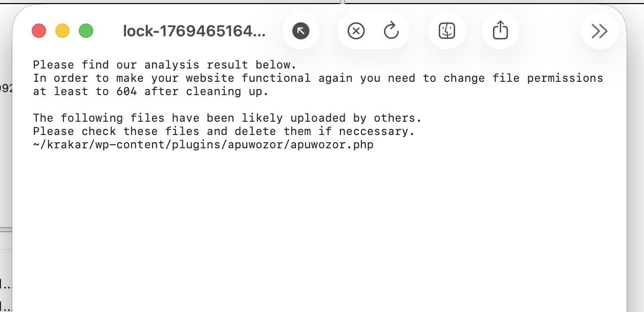Click the full-screen arrow icon in toolbar
Screen dimensions: 644x312
click(301, 31)
